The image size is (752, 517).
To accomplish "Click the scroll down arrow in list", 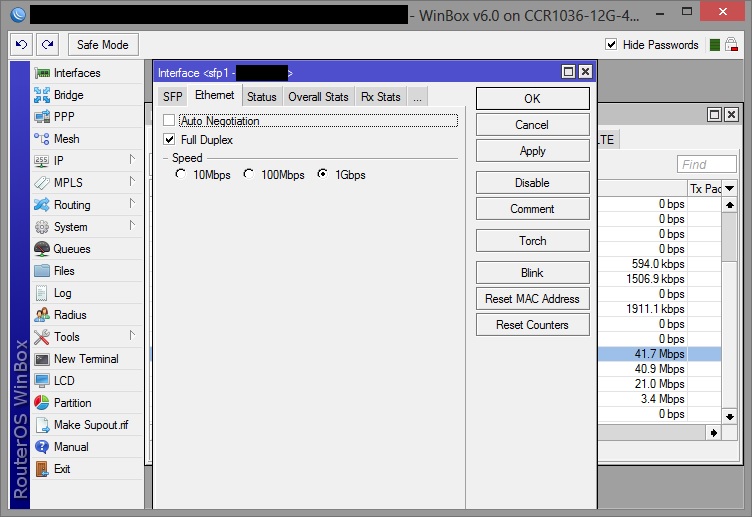I will (x=729, y=416).
